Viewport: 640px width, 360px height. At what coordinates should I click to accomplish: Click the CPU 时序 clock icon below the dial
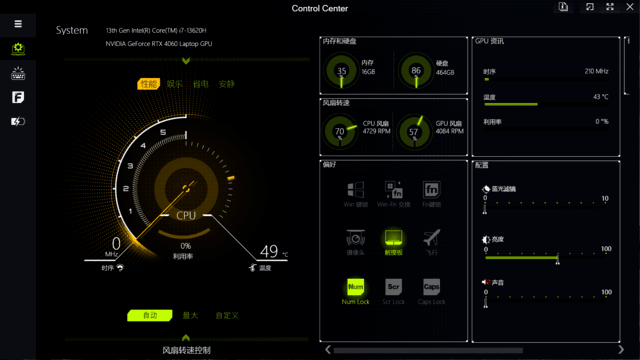pyautogui.click(x=120, y=268)
